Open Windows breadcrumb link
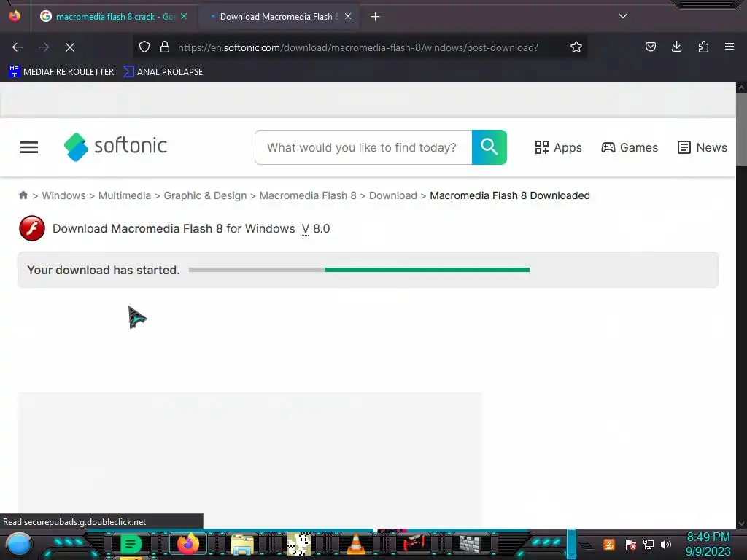Image resolution: width=747 pixels, height=560 pixels. [x=64, y=195]
